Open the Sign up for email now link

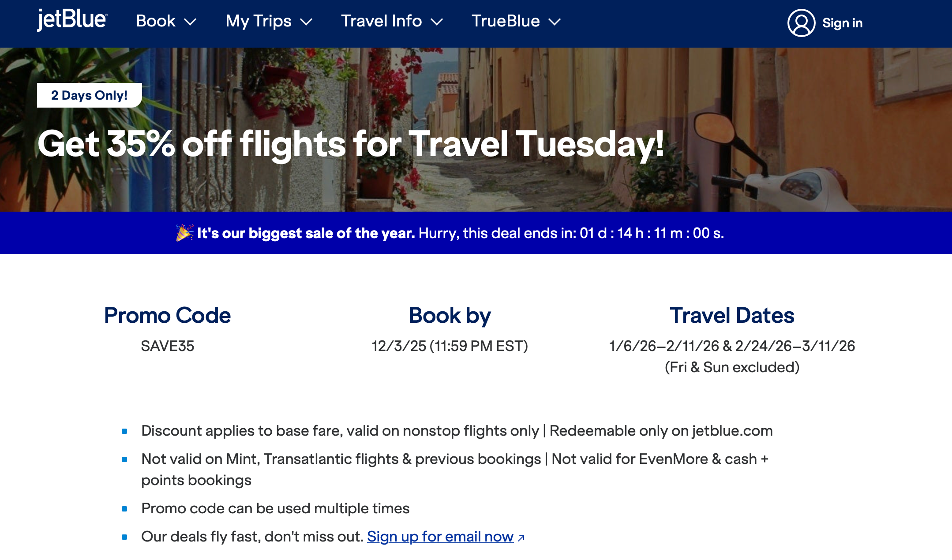tap(440, 537)
